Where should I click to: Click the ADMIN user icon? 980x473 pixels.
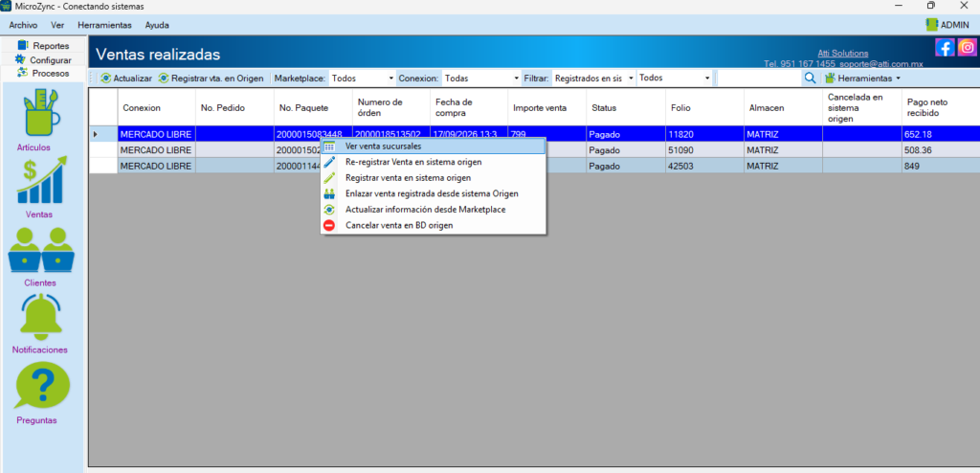tap(932, 25)
